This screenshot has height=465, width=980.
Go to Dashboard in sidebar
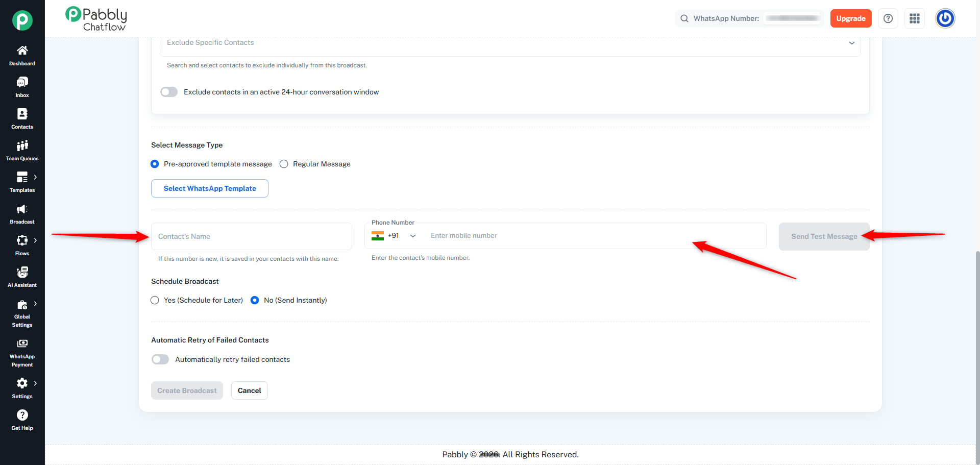(22, 56)
